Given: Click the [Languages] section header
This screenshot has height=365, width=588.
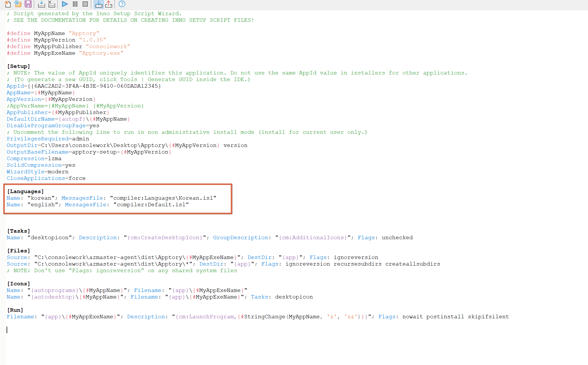Looking at the screenshot, I should (x=26, y=191).
